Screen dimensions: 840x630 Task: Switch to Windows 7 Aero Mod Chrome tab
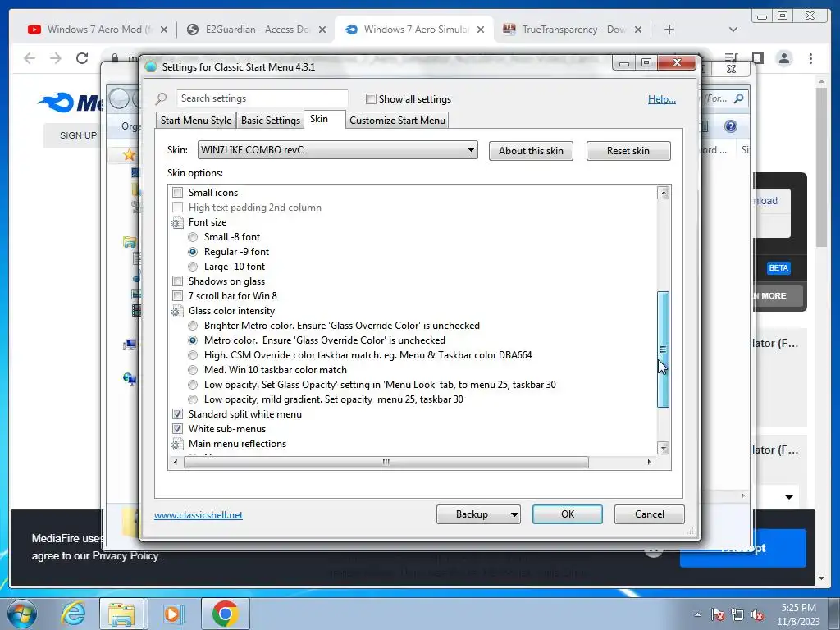point(98,30)
